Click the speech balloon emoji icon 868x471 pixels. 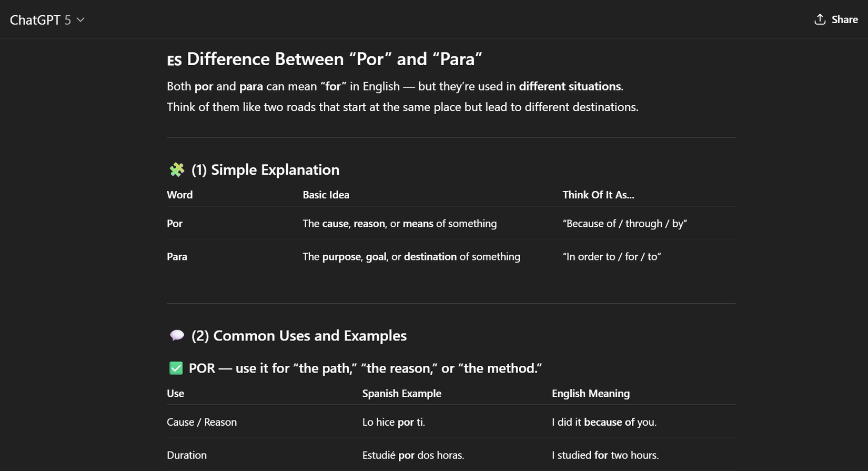click(176, 335)
